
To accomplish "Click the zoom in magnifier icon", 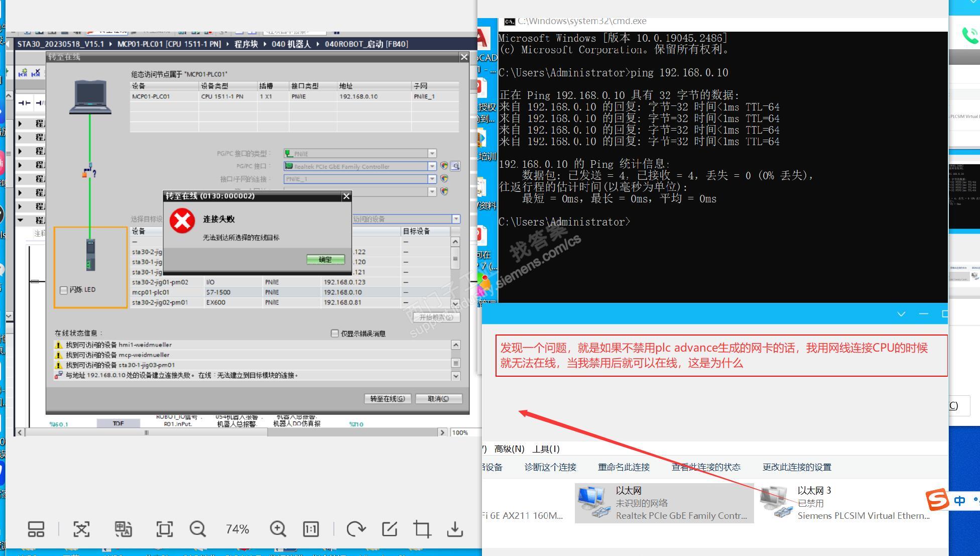I will coord(278,529).
